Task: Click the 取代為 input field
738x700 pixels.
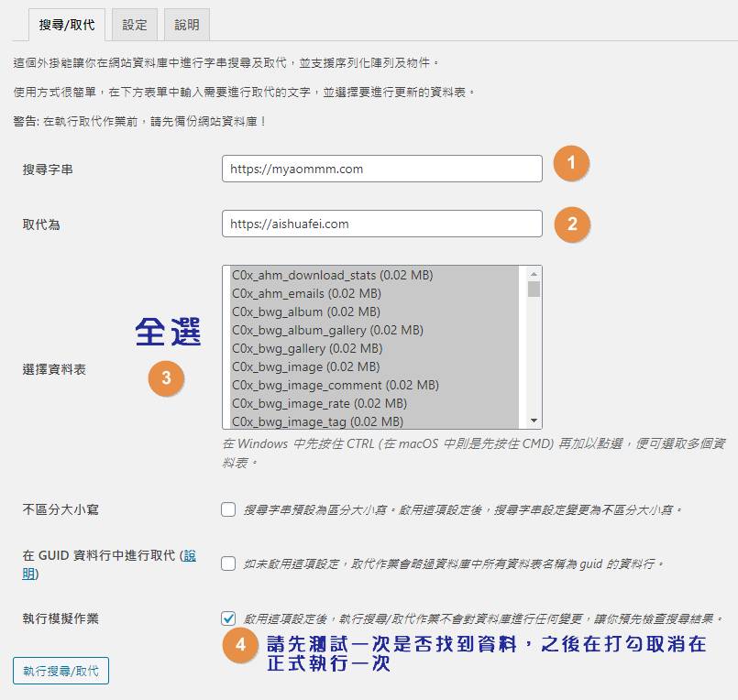Action: click(x=381, y=224)
